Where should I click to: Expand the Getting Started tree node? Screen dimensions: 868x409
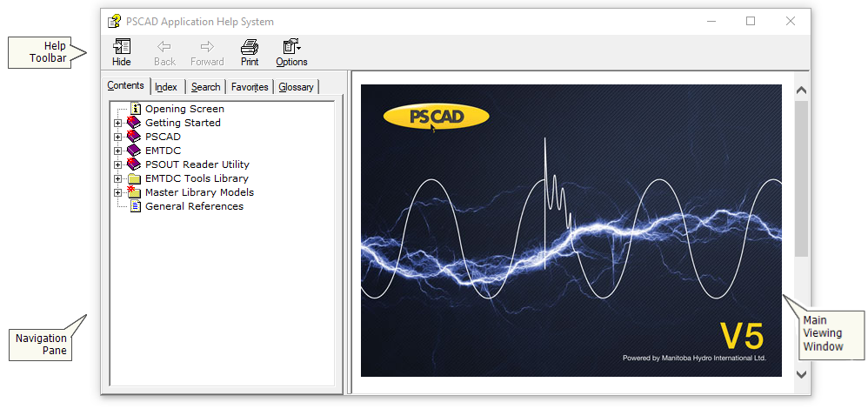pyautogui.click(x=118, y=123)
